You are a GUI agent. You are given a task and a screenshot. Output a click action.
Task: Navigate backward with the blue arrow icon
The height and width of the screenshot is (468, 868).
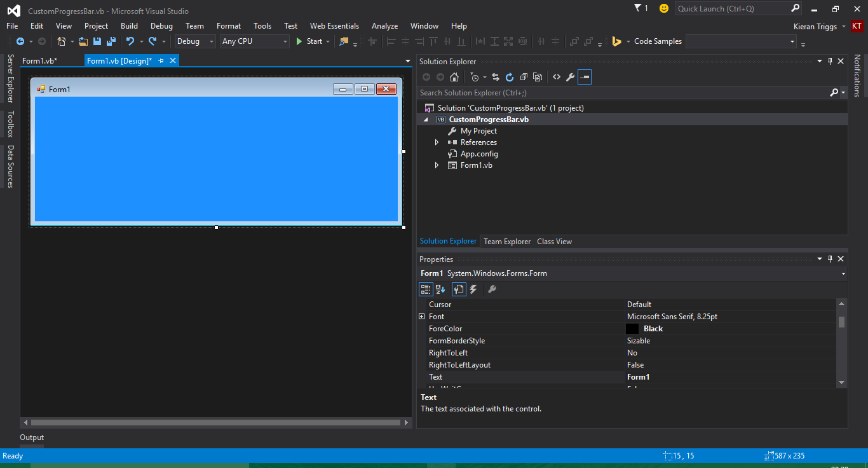point(20,41)
